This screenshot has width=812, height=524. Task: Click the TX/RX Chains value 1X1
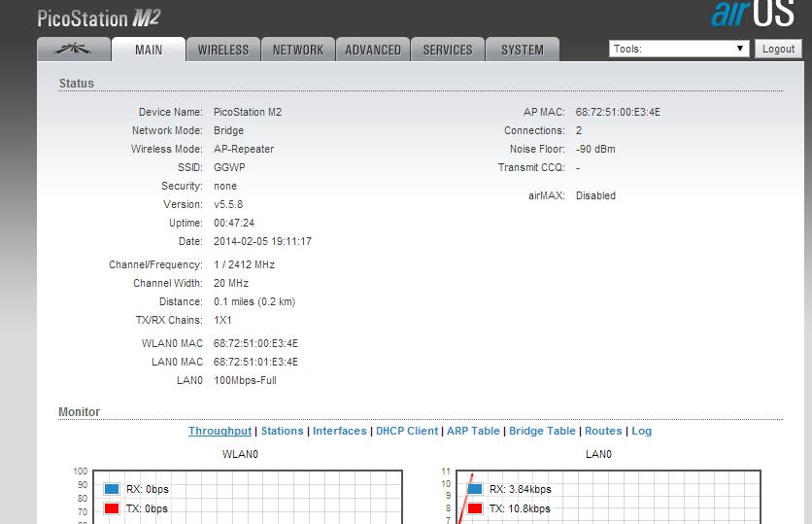pos(222,320)
